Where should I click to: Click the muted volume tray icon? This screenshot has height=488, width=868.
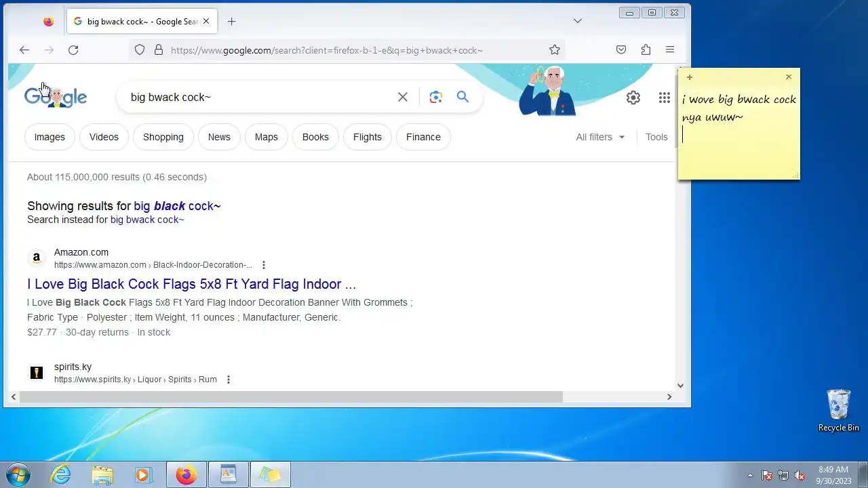[800, 475]
